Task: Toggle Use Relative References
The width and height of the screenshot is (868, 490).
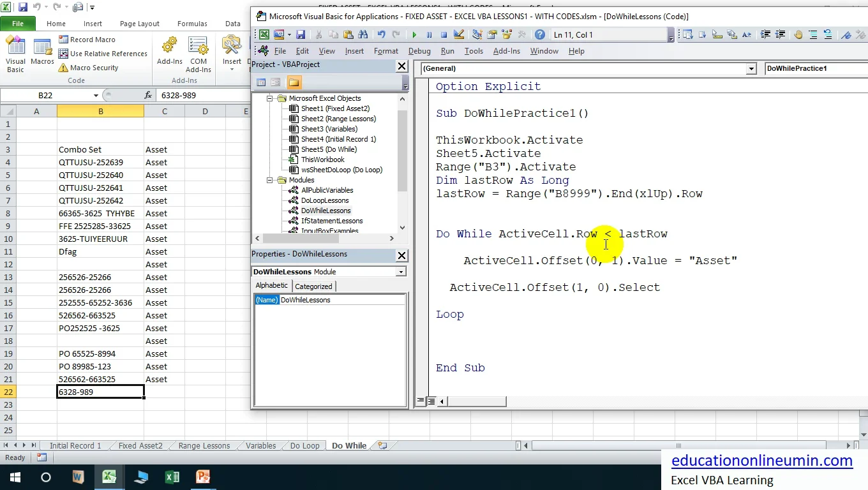Action: [x=103, y=54]
